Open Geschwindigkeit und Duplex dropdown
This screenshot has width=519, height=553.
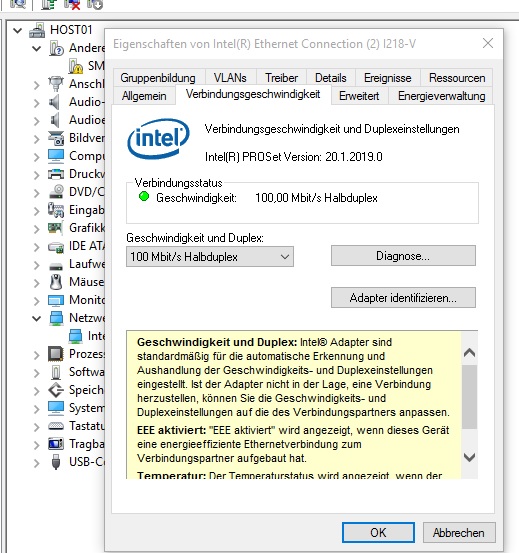coord(210,257)
